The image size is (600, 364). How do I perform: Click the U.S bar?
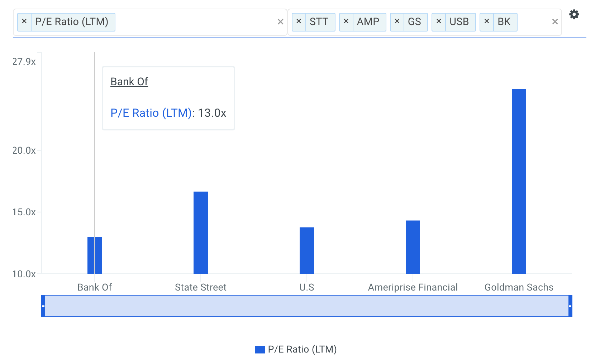point(307,250)
